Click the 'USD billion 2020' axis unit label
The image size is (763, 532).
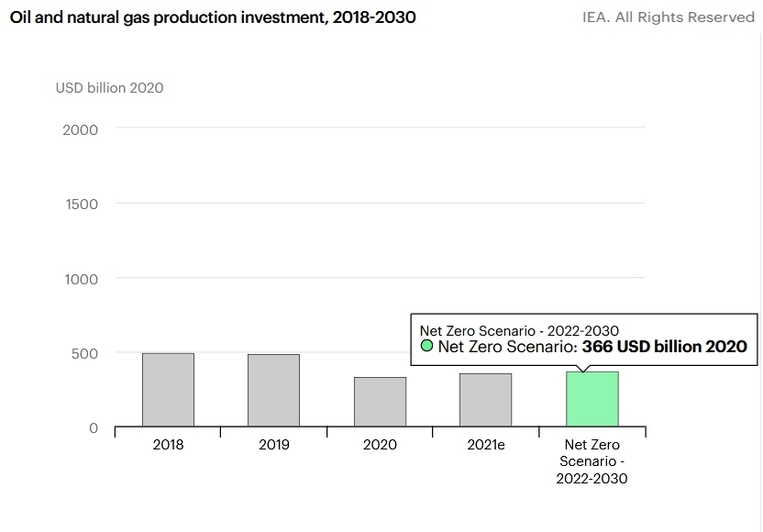pyautogui.click(x=109, y=88)
